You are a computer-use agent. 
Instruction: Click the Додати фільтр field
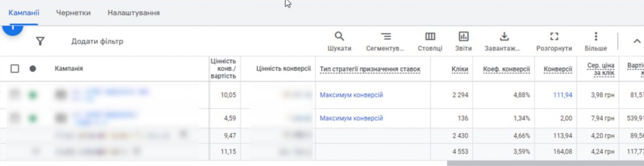[x=97, y=41]
